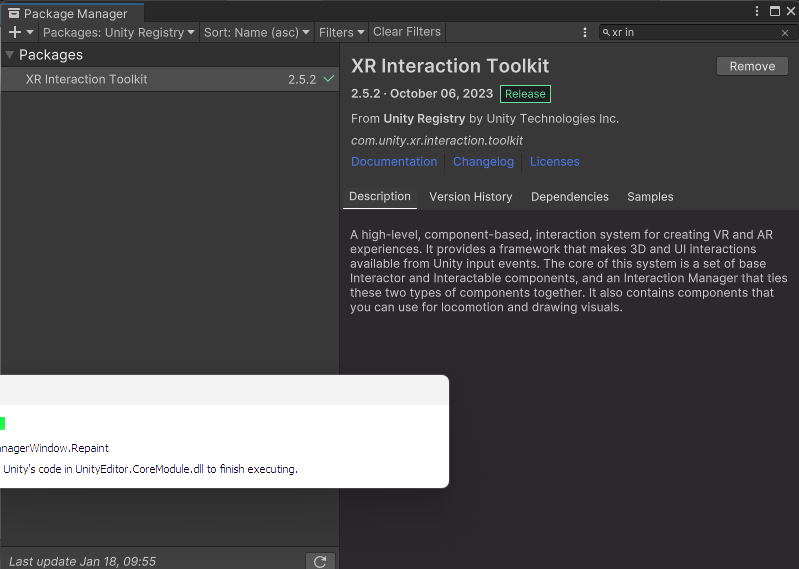Screen dimensions: 799x569
Task: Click the XR Interaction Toolkit title heading
Action: pyautogui.click(x=450, y=66)
